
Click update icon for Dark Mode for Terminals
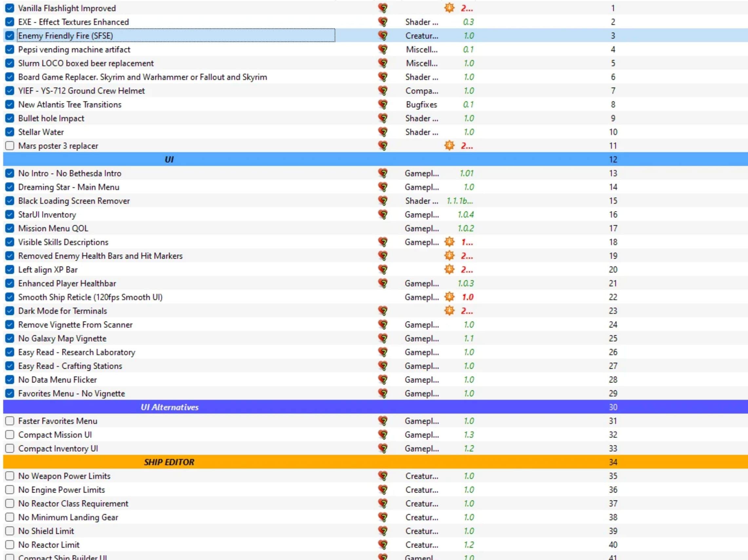(x=449, y=311)
